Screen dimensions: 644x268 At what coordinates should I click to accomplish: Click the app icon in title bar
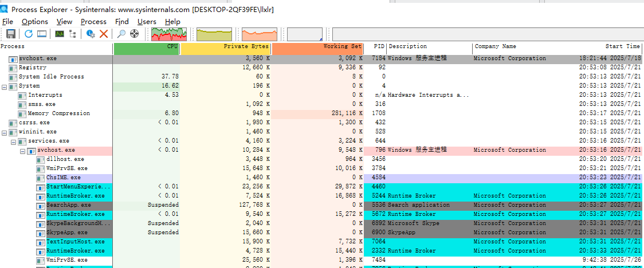pos(4,9)
